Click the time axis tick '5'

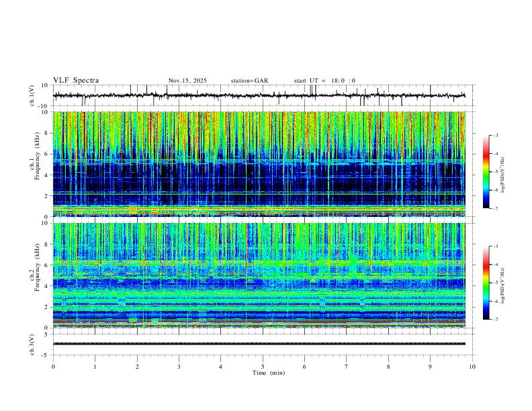tap(263, 367)
